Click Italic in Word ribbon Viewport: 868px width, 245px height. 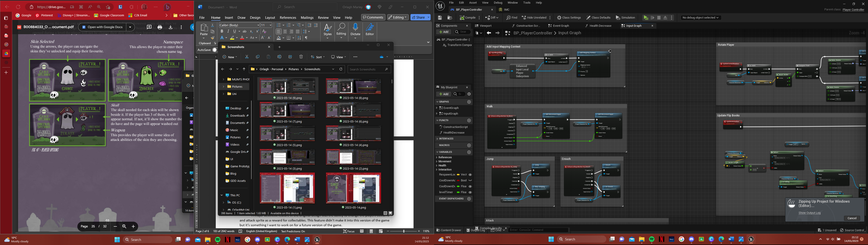228,31
